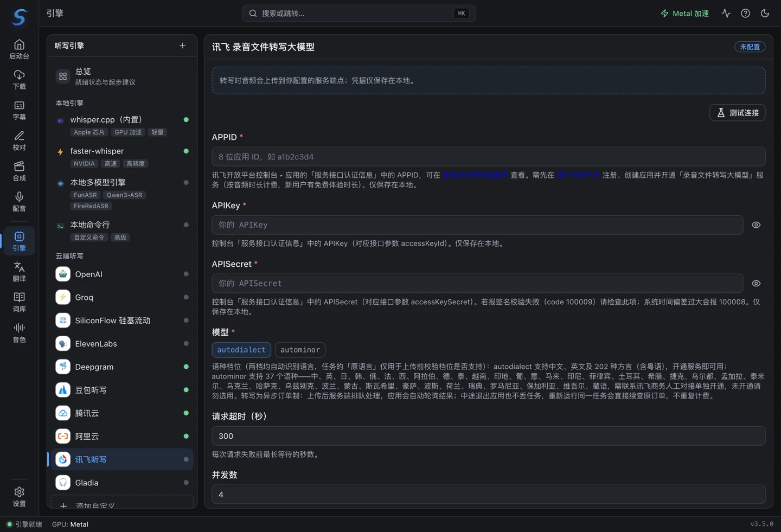Open the 合成 compose section

point(19,171)
